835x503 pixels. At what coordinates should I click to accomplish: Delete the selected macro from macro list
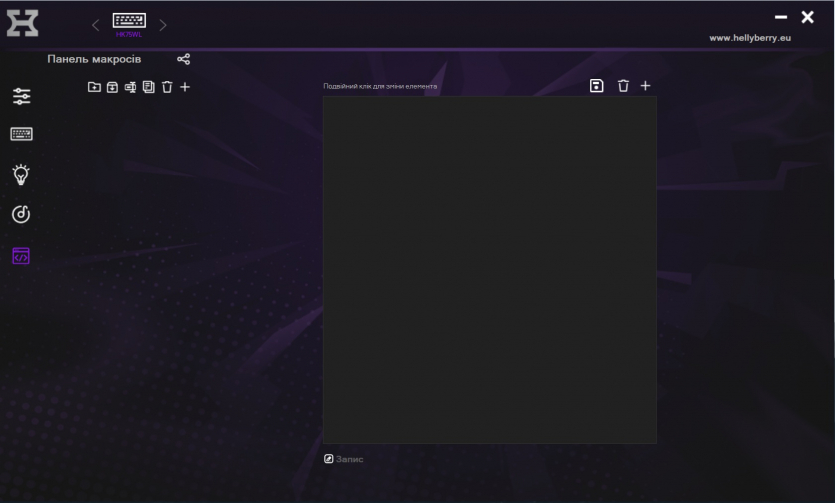click(167, 87)
